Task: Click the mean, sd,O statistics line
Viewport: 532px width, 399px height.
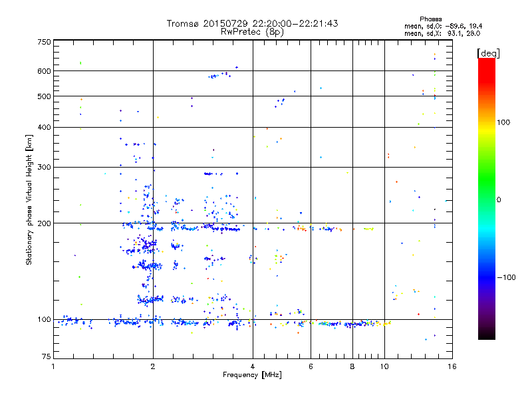Action: (x=442, y=26)
